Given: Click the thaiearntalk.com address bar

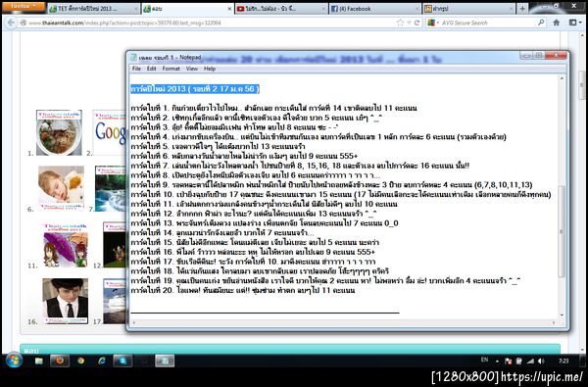Looking at the screenshot, I should 206,23.
